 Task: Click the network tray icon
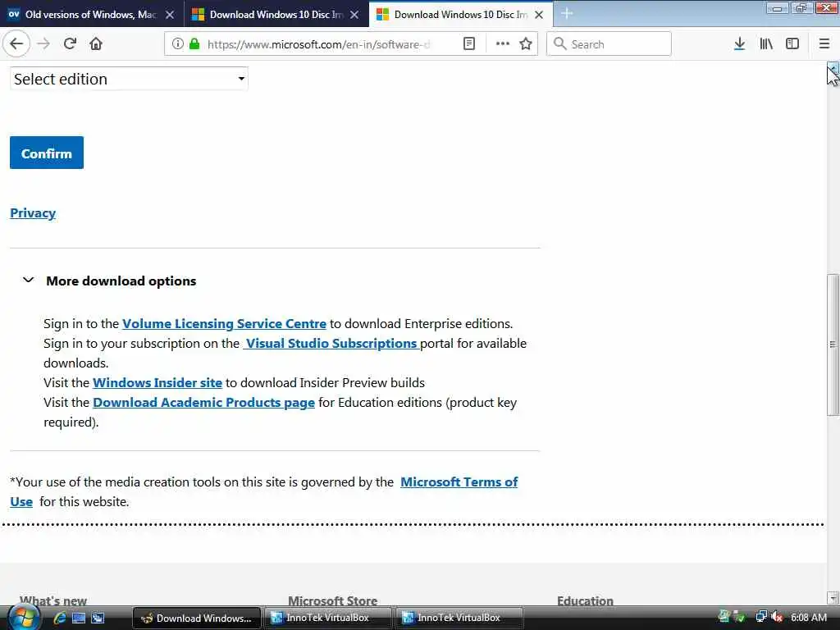coord(760,618)
